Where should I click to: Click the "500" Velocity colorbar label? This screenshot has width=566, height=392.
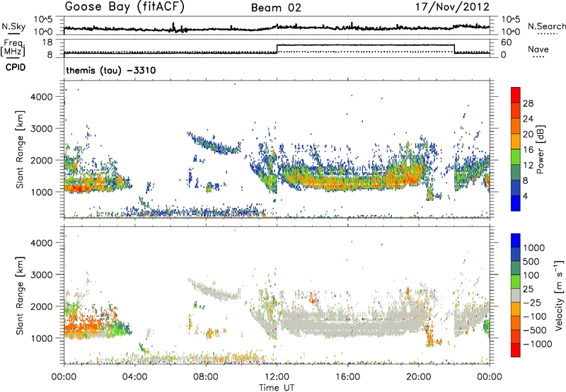click(x=531, y=262)
